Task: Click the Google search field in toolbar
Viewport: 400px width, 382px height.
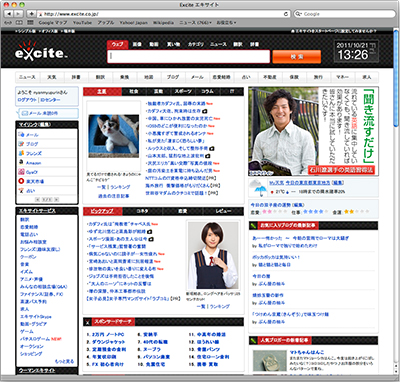Action: coord(345,14)
